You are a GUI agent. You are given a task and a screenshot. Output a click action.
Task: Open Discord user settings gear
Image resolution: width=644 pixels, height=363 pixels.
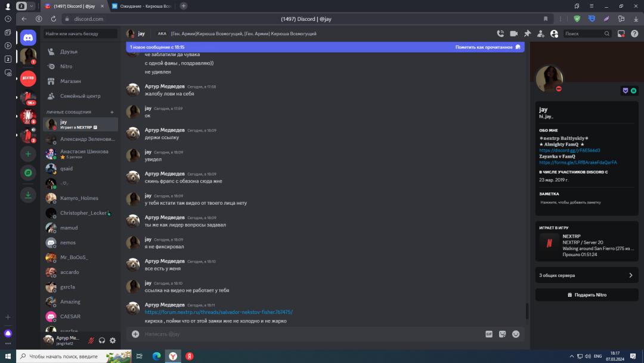[113, 340]
